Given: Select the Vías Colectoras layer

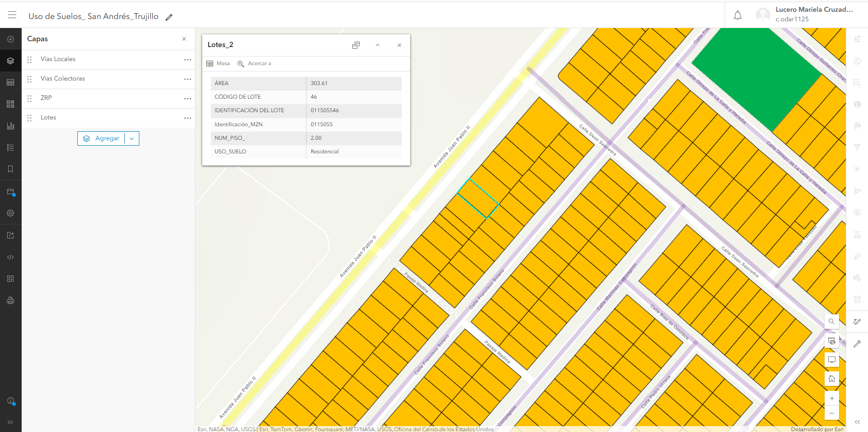Looking at the screenshot, I should point(62,79).
